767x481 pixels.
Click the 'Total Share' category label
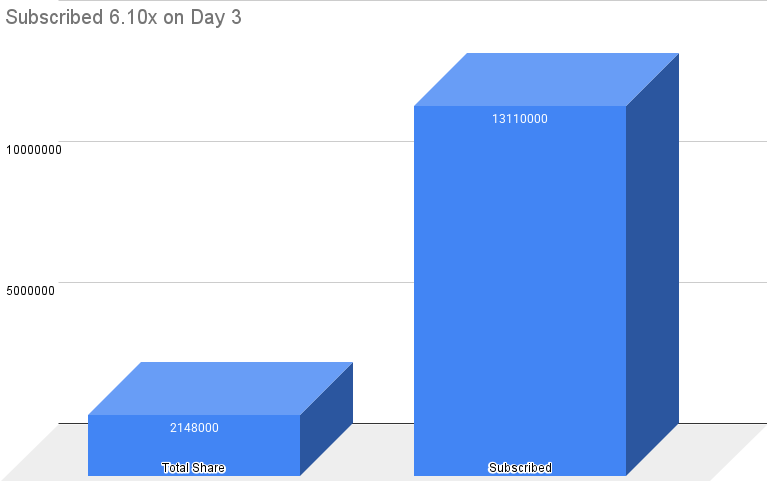194,468
